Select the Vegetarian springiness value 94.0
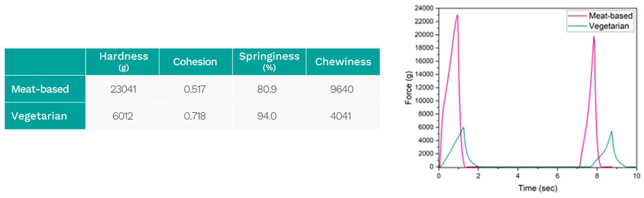 click(x=267, y=116)
